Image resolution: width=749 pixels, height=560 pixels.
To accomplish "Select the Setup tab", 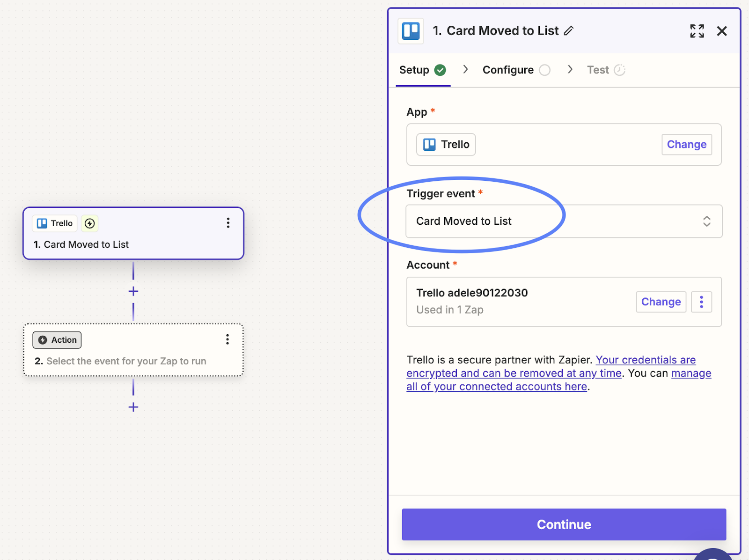I will pyautogui.click(x=414, y=70).
